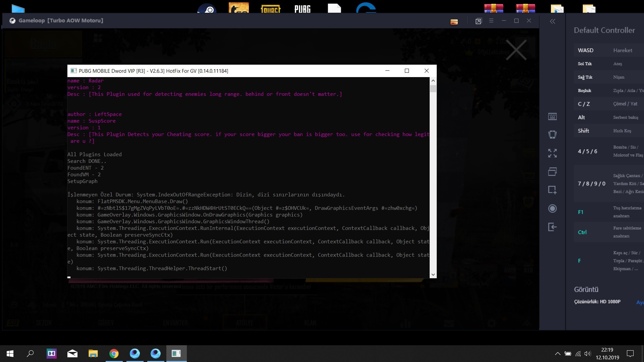Click the 'Search DONE..' console line
Viewport: 644px width, 362px height.
click(87, 161)
